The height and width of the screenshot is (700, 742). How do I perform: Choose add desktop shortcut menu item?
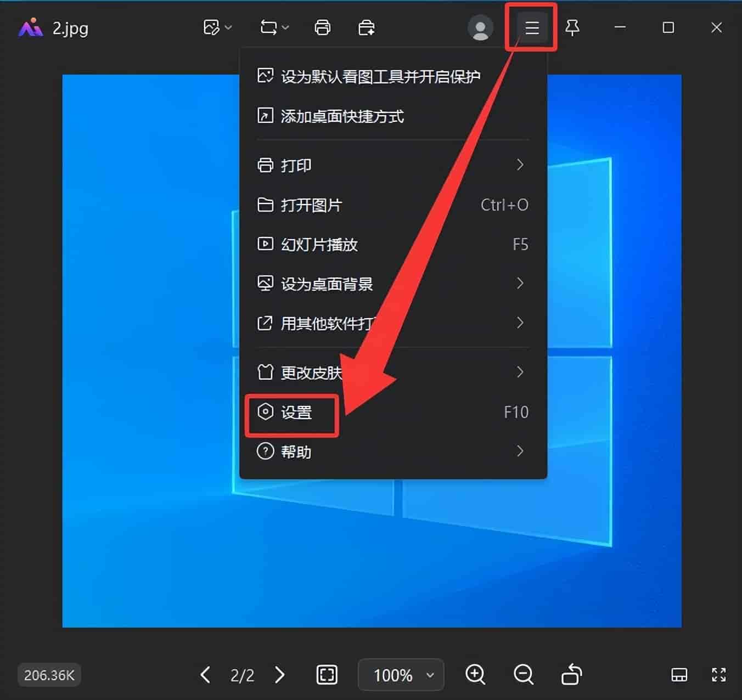(x=393, y=116)
